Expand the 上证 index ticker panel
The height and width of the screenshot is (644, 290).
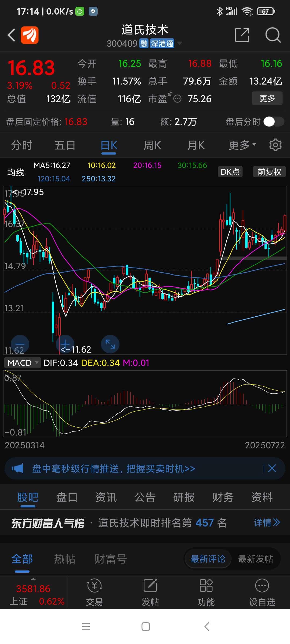pyautogui.click(x=33, y=592)
